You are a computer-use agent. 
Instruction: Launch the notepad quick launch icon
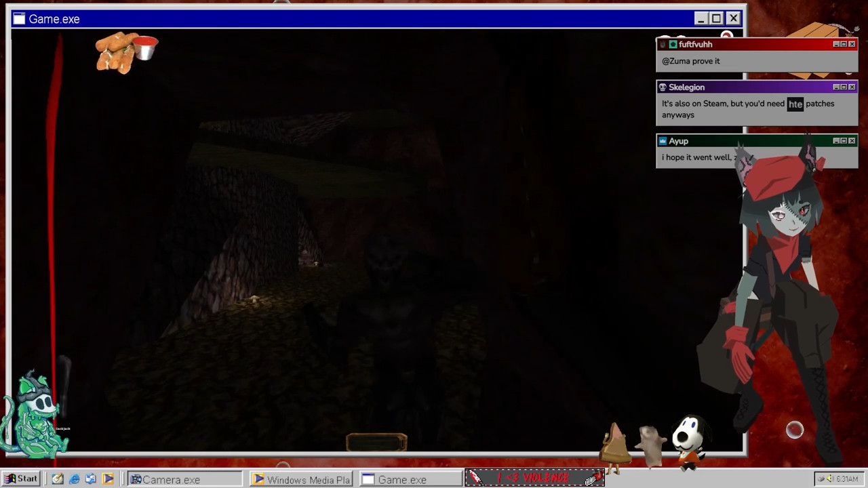[58, 479]
